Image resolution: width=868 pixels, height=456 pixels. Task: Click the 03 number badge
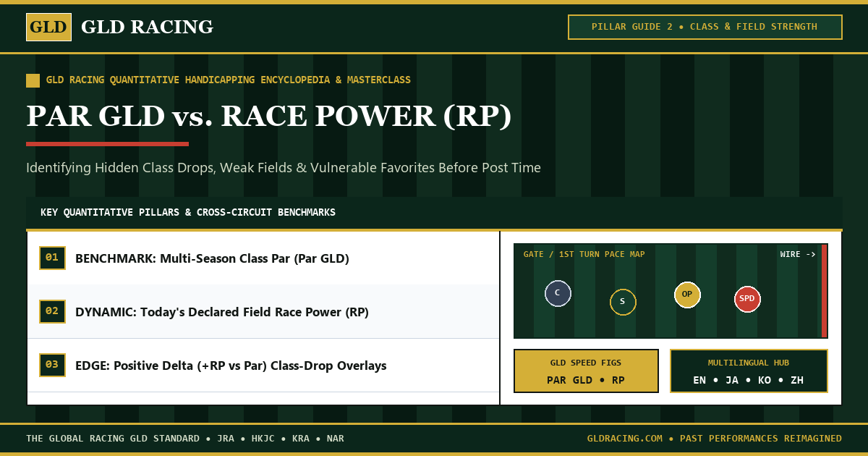tap(52, 365)
